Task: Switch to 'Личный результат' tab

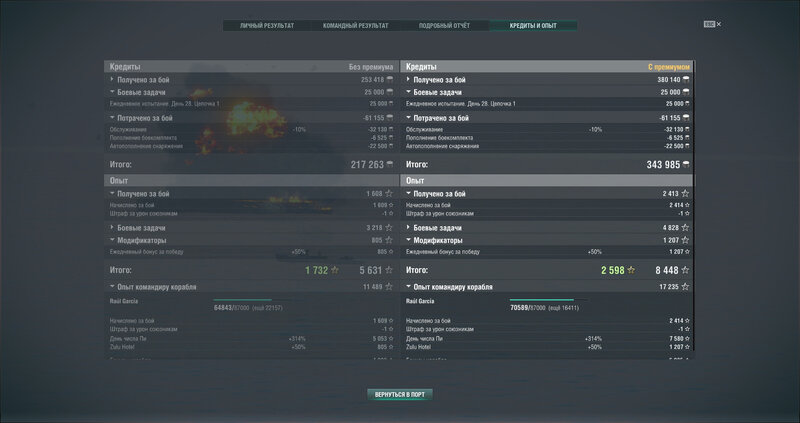Action: (x=267, y=25)
